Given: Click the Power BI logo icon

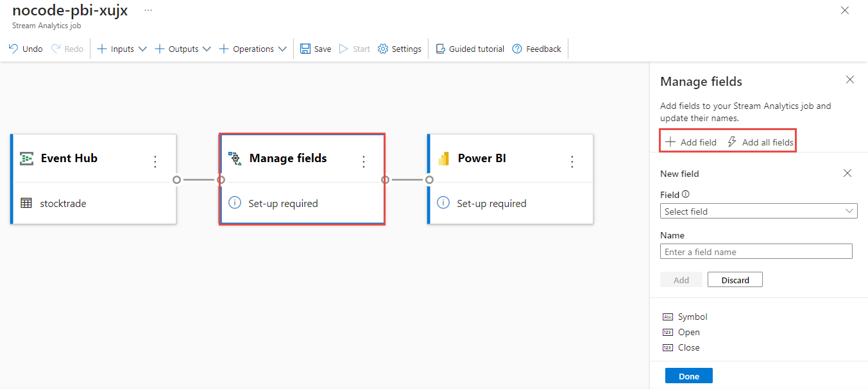Looking at the screenshot, I should click(443, 158).
